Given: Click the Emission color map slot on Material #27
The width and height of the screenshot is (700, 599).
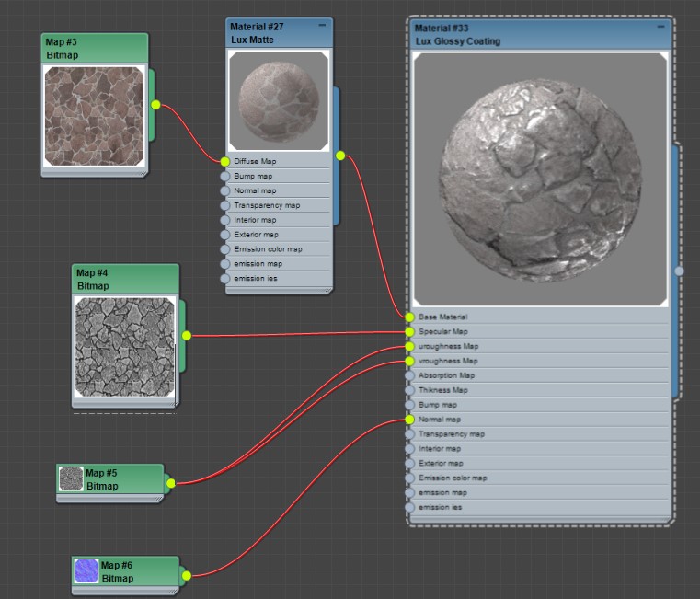Looking at the screenshot, I should 268,249.
